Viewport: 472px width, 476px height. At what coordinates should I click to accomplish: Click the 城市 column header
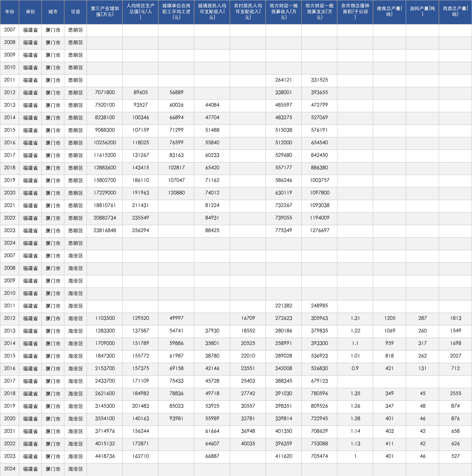[x=53, y=12]
